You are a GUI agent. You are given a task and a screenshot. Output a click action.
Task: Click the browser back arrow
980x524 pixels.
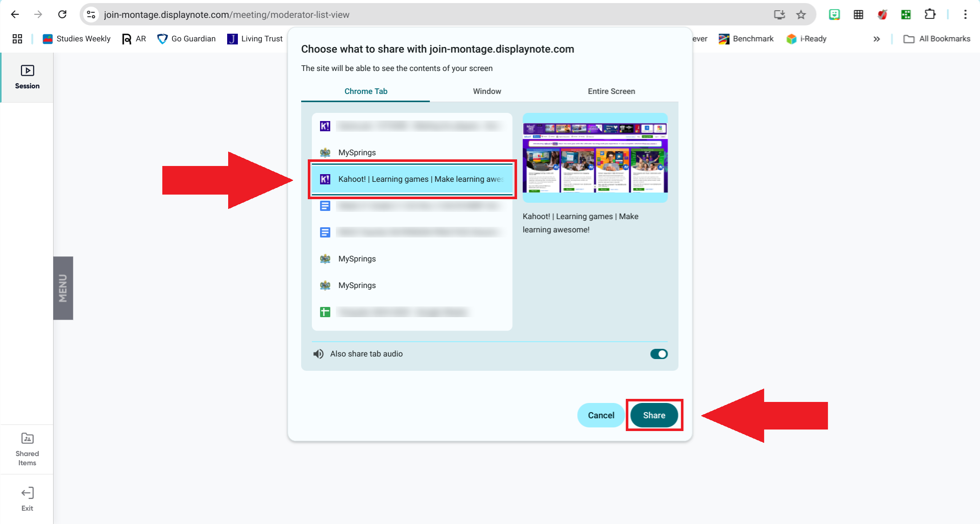point(15,14)
